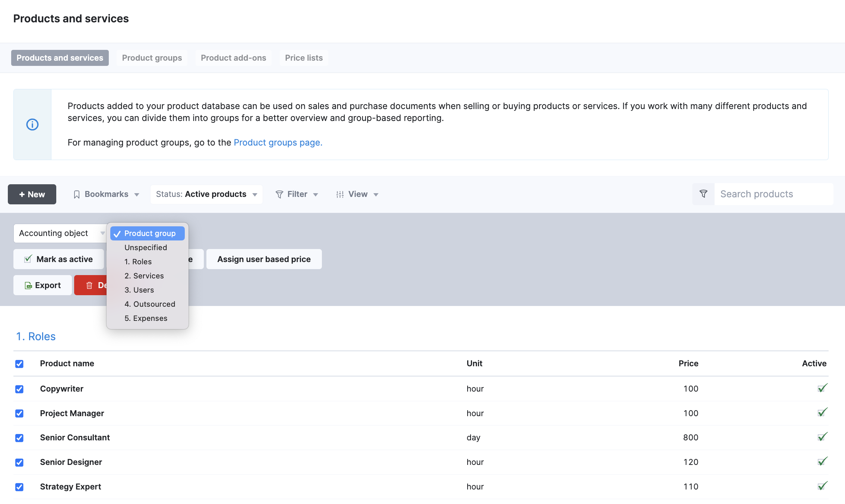Toggle the Copywriter product checkbox
The image size is (845, 504).
19,389
